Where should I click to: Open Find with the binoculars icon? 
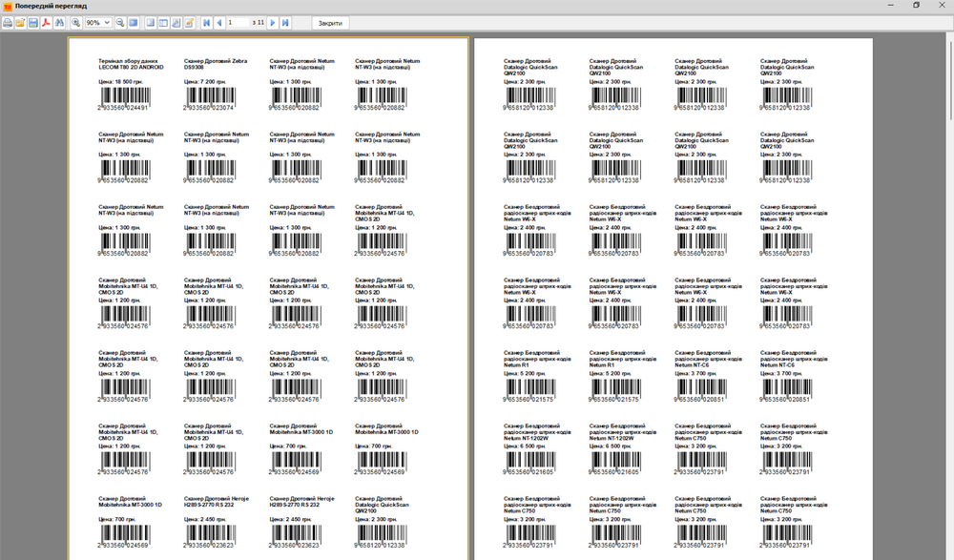click(59, 22)
